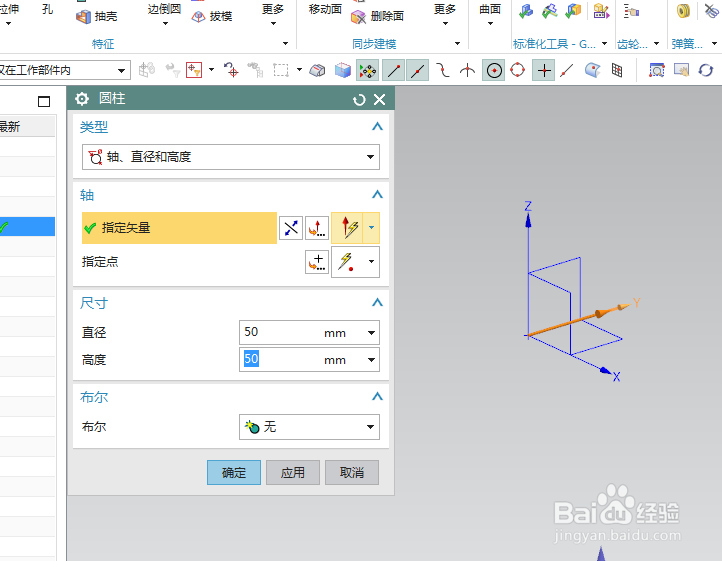
Task: Open the Hole (孔) feature tool
Action: (47, 9)
